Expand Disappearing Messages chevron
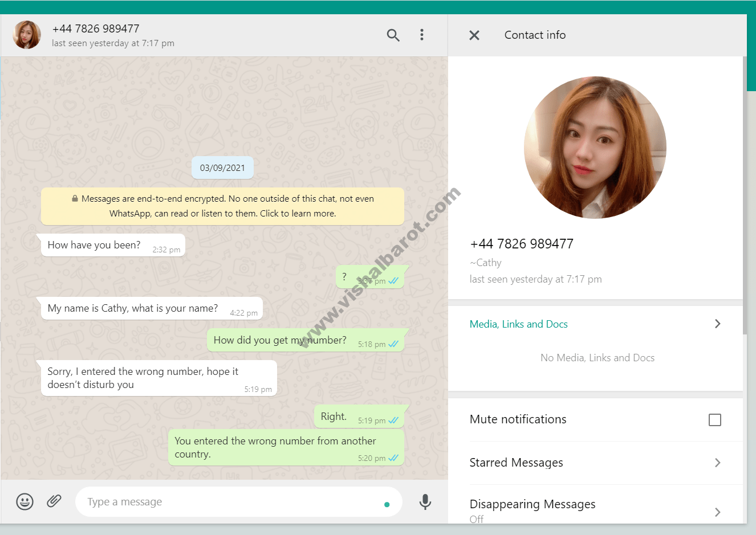 pos(718,512)
